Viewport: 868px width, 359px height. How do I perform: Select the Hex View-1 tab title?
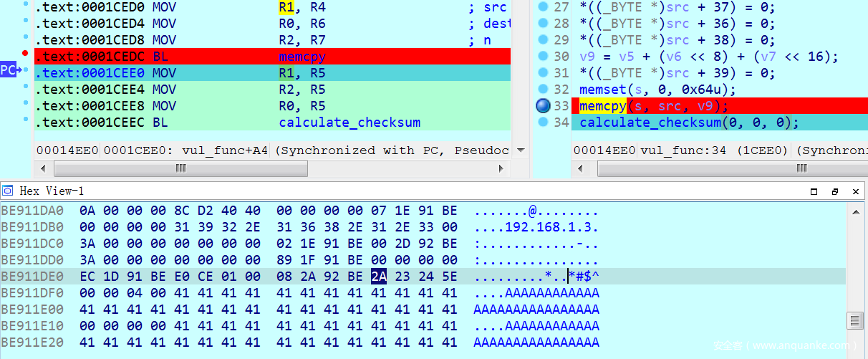tap(52, 191)
